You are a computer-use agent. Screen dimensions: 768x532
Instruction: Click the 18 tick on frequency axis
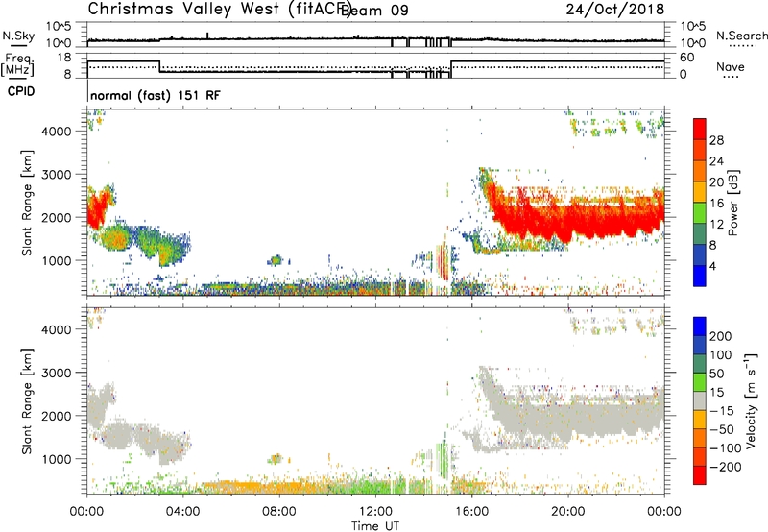[x=63, y=58]
